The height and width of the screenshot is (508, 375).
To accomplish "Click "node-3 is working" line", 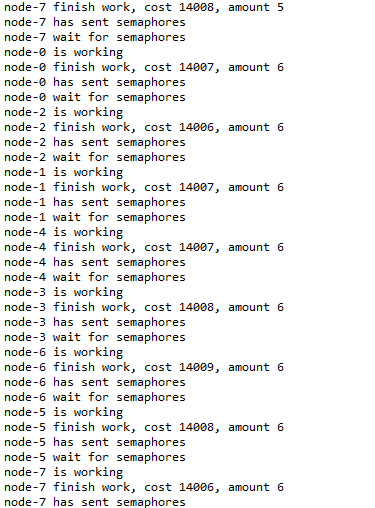I will click(x=63, y=292).
